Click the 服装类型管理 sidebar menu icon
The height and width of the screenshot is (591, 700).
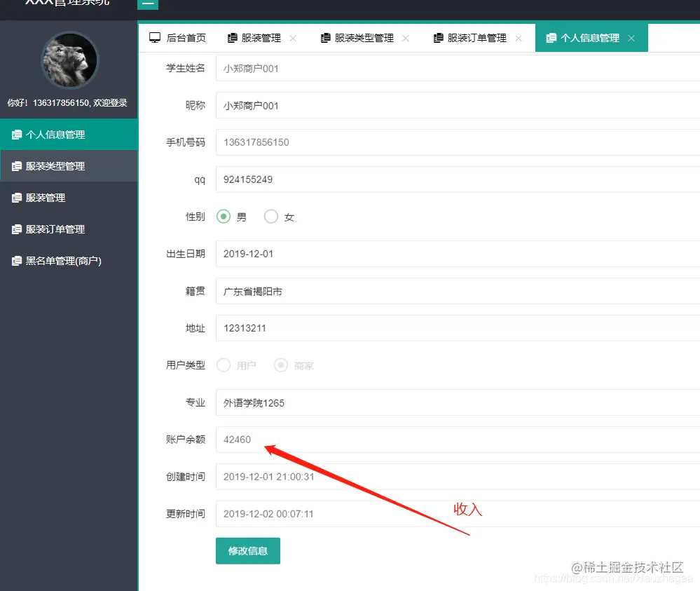(15, 165)
